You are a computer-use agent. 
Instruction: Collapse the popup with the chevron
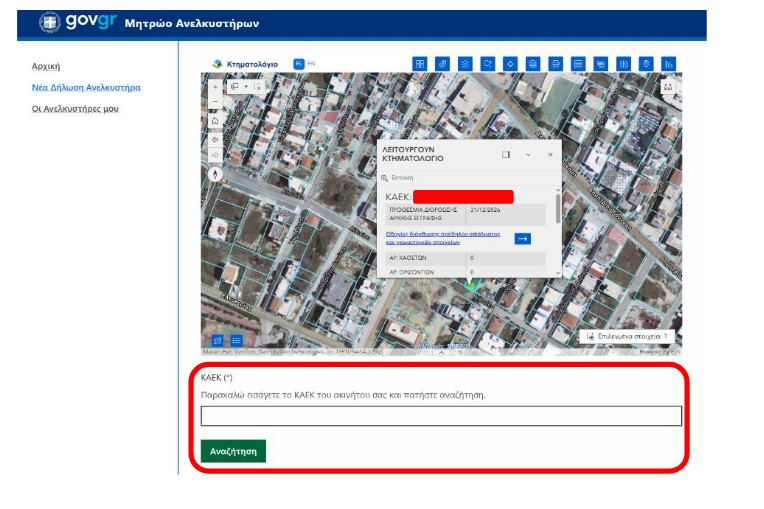coord(528,155)
